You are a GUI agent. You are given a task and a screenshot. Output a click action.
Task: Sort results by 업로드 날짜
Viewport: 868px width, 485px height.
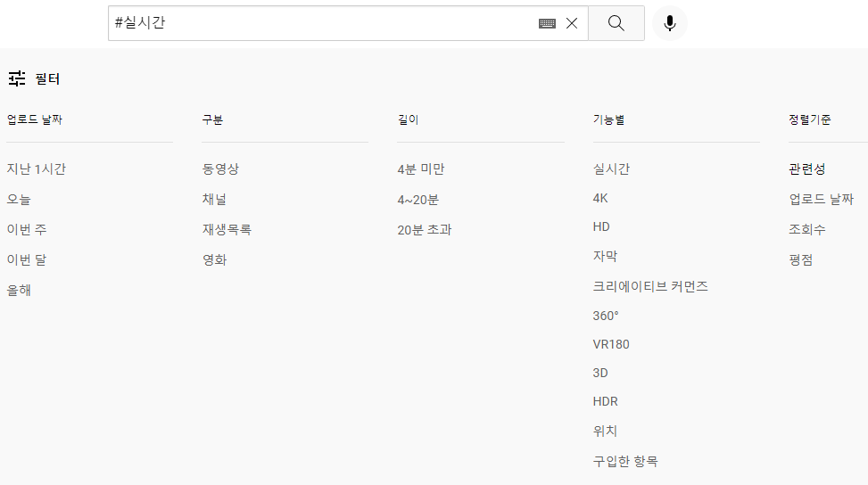coord(822,199)
